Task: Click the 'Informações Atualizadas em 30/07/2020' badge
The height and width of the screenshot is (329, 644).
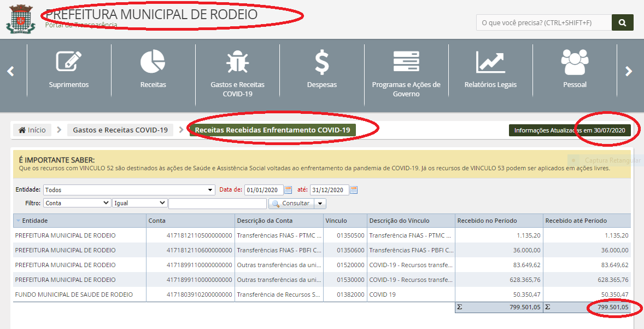Action: click(570, 130)
